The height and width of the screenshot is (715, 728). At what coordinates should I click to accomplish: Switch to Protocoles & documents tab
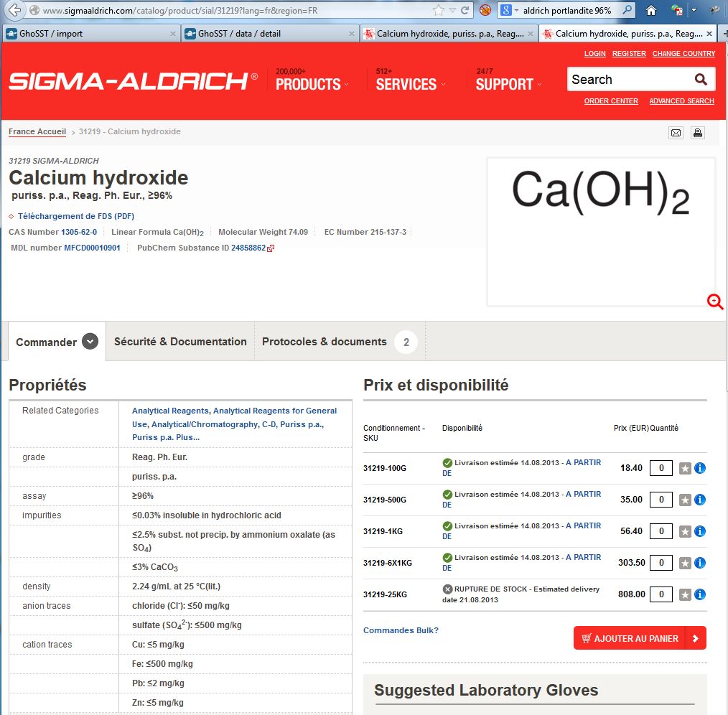click(x=325, y=342)
